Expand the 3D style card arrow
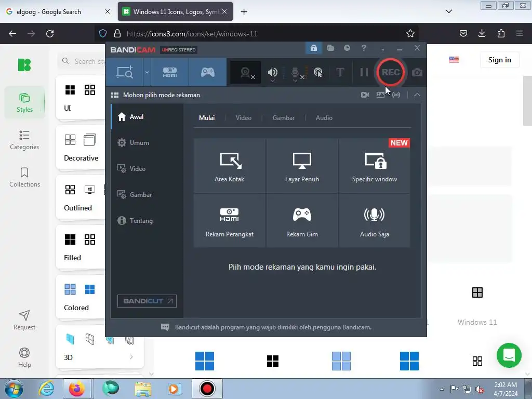This screenshot has height=399, width=532. 131,357
